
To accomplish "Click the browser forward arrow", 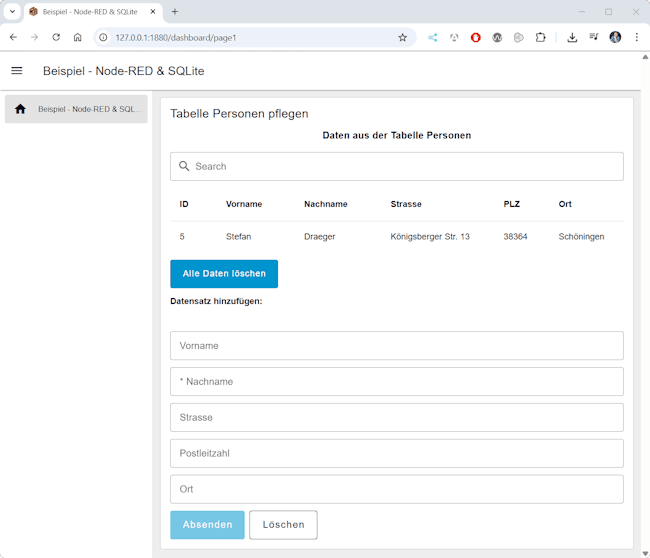I will click(34, 37).
